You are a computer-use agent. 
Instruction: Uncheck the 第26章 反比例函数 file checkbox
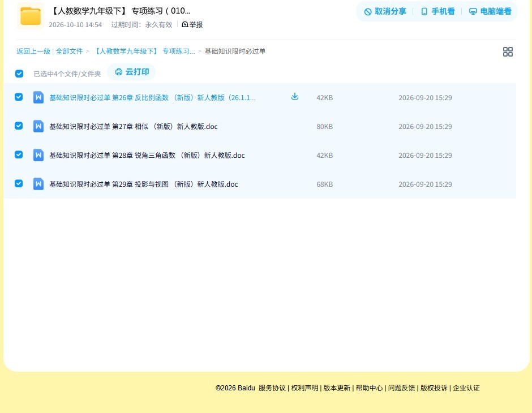(x=19, y=97)
